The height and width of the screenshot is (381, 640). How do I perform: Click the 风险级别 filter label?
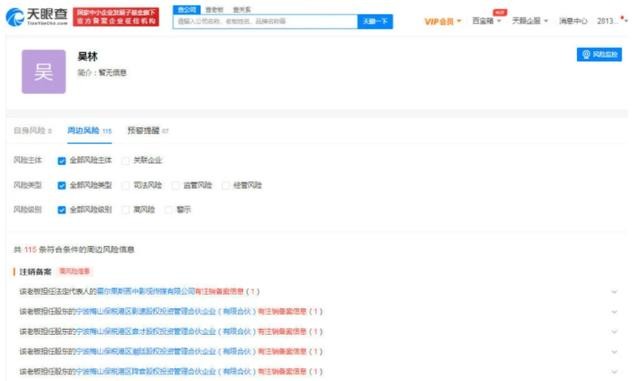click(28, 209)
